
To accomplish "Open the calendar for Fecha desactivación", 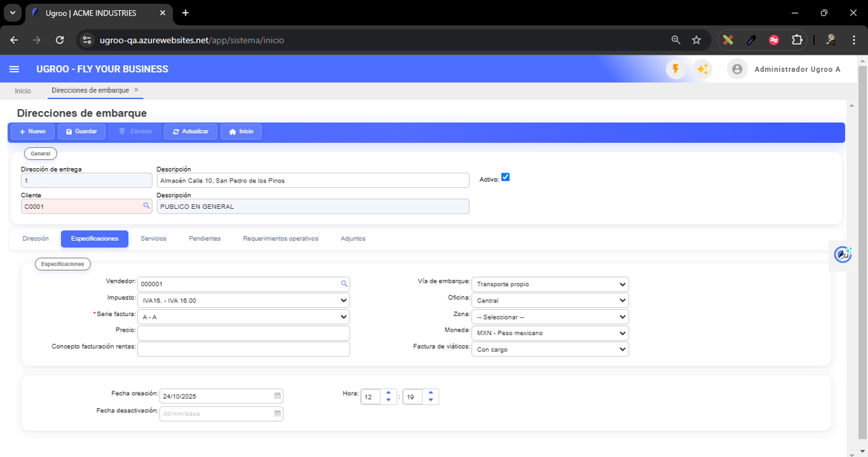I will tap(277, 414).
